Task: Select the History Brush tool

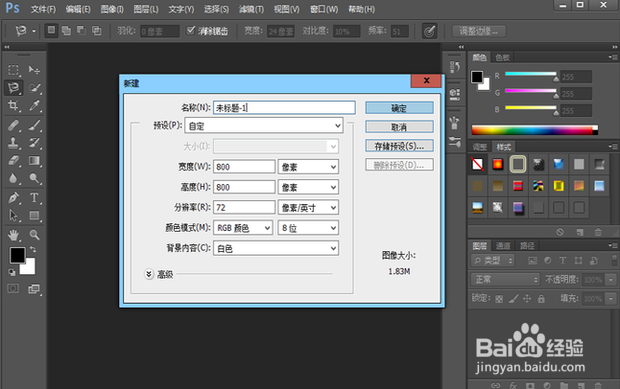Action: [x=34, y=143]
